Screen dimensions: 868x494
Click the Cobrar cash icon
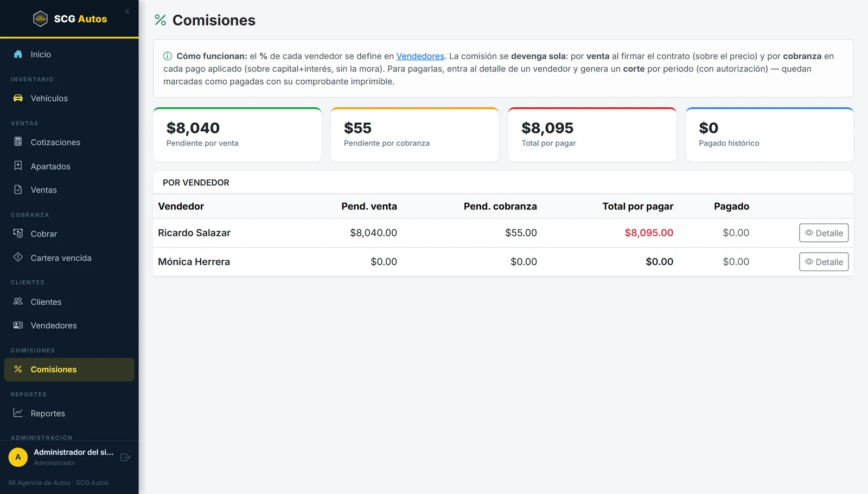click(18, 233)
